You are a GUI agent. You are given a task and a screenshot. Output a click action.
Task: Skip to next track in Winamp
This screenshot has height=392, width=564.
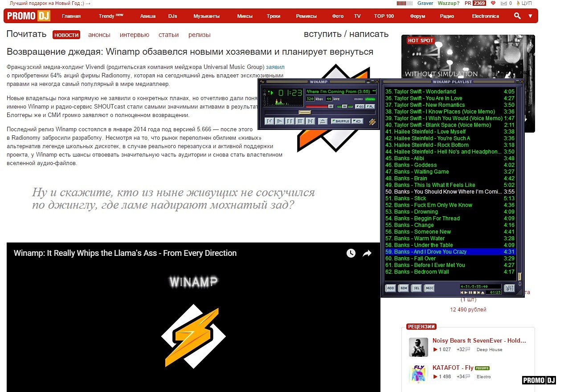(x=311, y=121)
